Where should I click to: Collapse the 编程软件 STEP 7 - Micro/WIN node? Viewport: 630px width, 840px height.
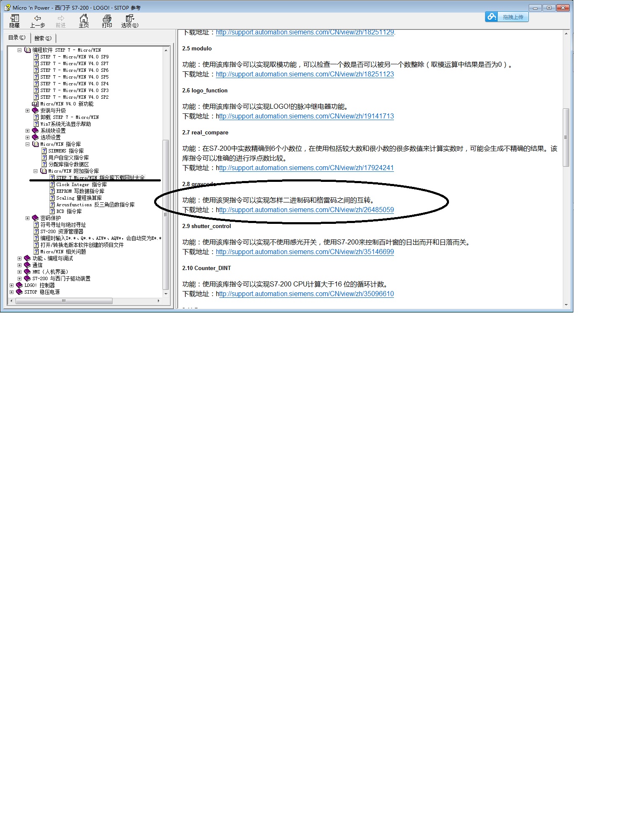(x=19, y=50)
